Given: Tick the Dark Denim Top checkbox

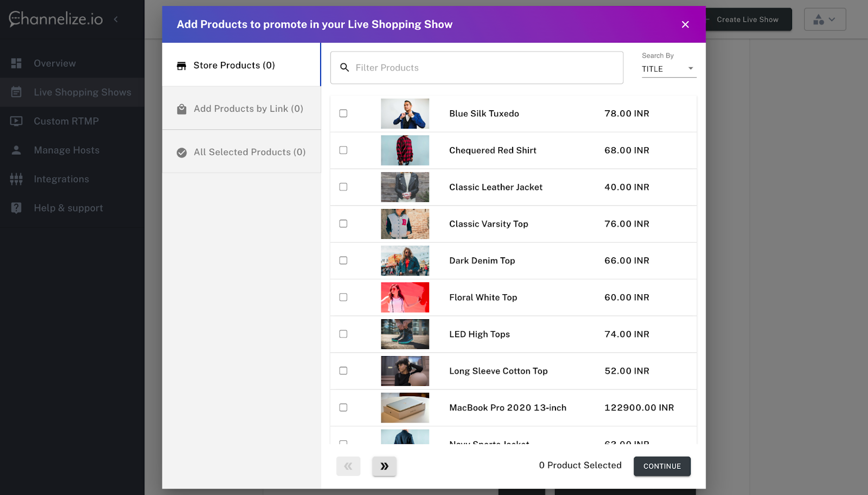Looking at the screenshot, I should click(x=343, y=261).
